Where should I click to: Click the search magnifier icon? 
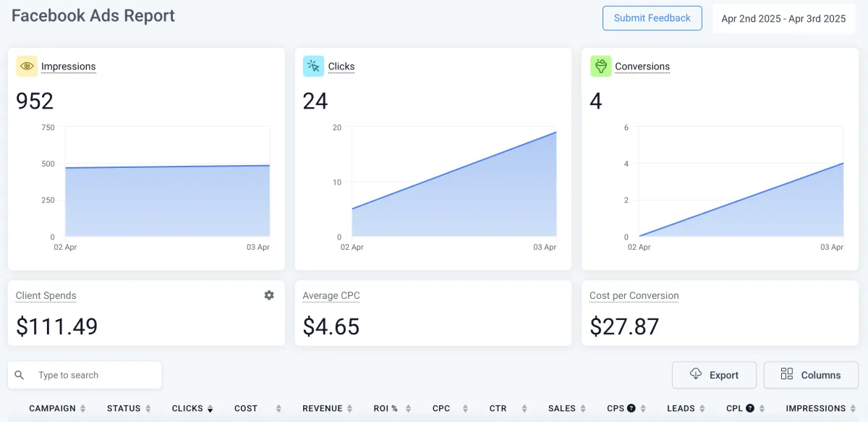coord(20,375)
